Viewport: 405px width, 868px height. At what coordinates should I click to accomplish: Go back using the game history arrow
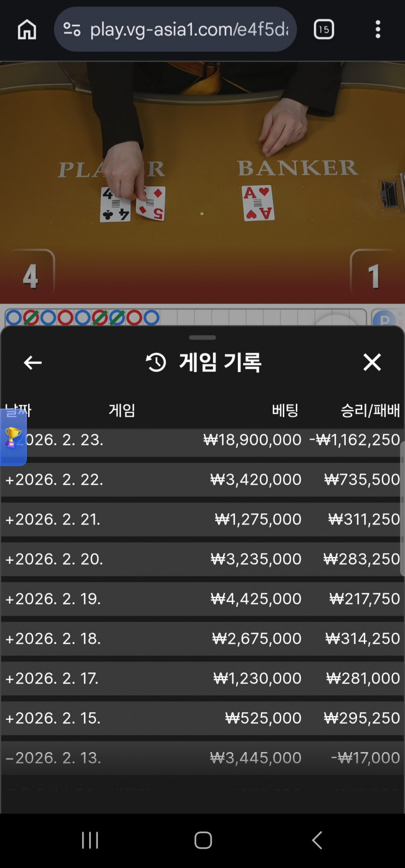click(x=32, y=362)
